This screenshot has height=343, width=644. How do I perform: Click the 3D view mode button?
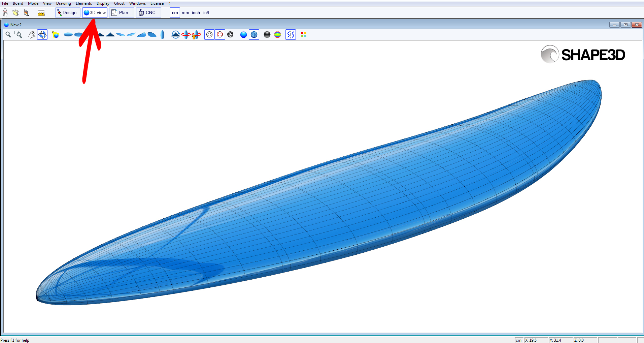tap(95, 13)
